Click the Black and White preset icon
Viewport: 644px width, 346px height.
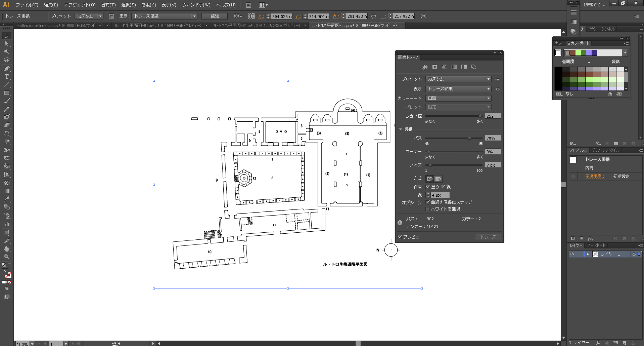click(x=464, y=67)
